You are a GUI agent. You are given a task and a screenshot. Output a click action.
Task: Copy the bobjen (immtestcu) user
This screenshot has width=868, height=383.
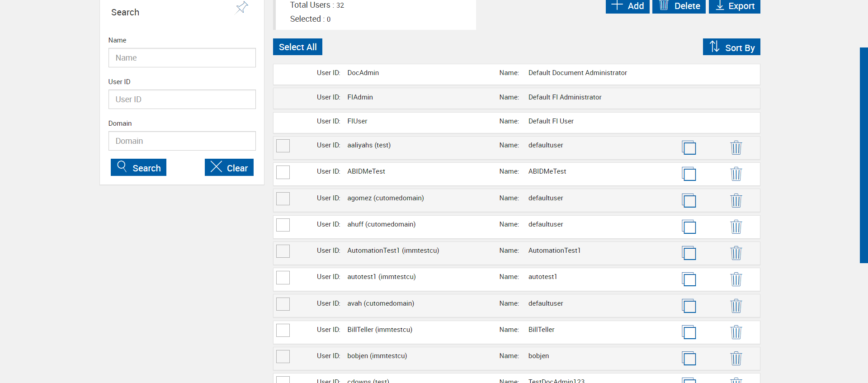point(689,358)
